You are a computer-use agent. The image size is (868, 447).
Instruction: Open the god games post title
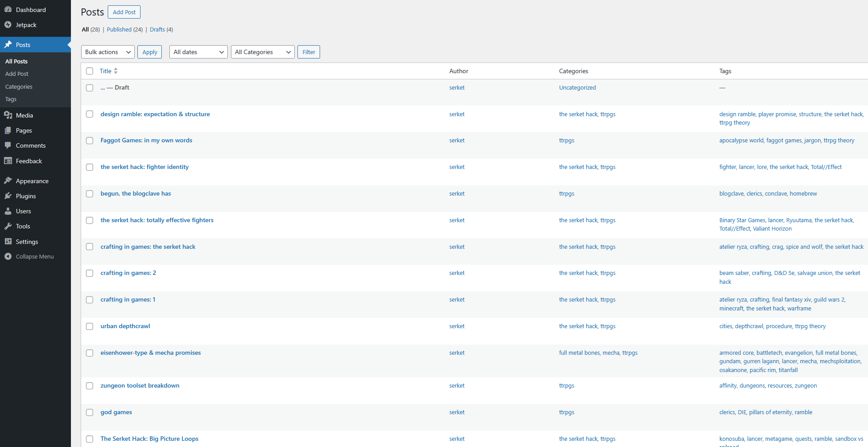[x=116, y=412]
